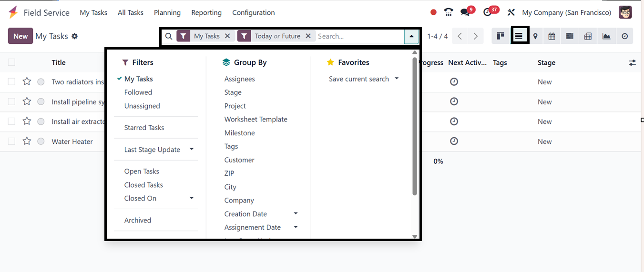Switch to the Kanban view
This screenshot has width=644, height=272.
500,36
